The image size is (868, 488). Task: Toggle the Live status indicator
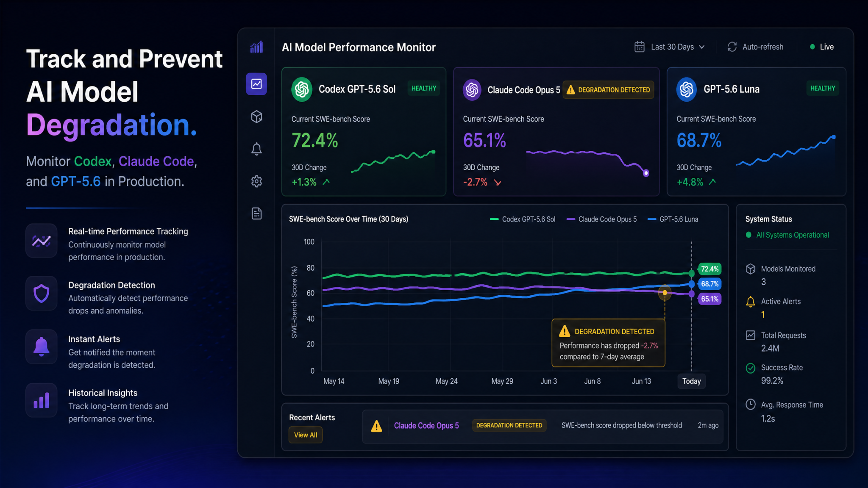tap(822, 47)
